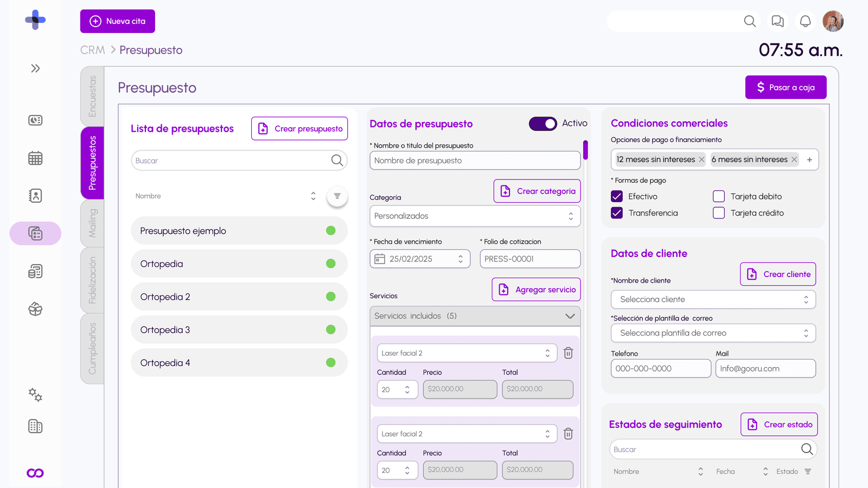Collapse the Servicios incluidos section
This screenshot has height=488, width=868.
570,316
